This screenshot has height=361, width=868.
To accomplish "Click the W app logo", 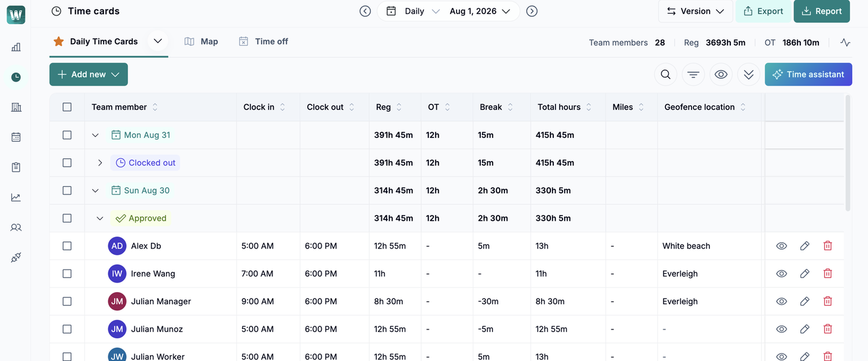I will 16,15.
